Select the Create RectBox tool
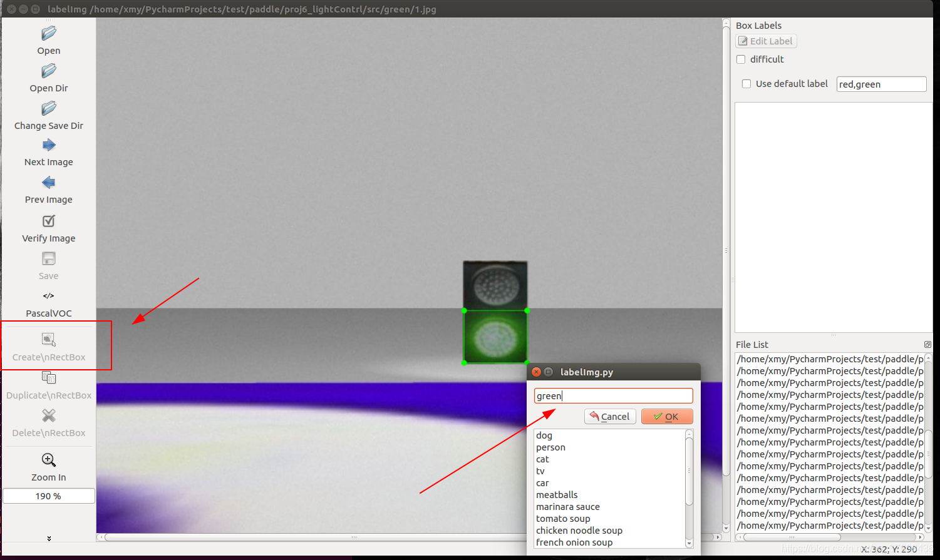The width and height of the screenshot is (940, 560). click(48, 347)
